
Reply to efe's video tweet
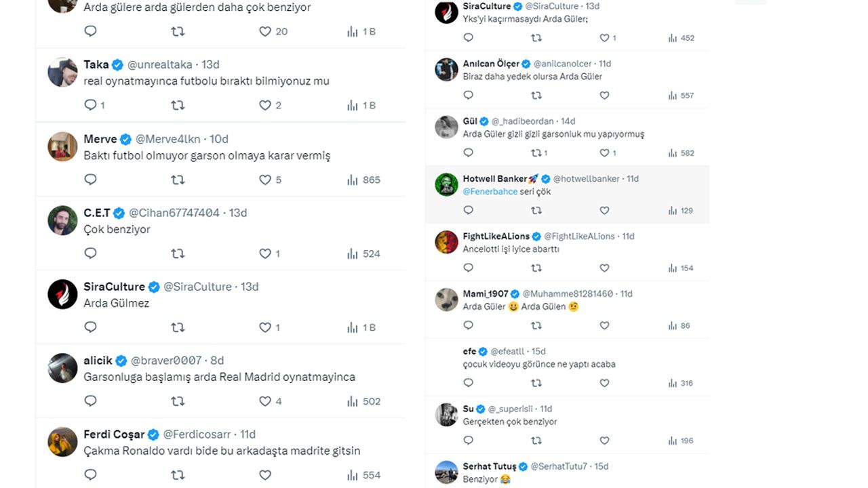(x=468, y=384)
